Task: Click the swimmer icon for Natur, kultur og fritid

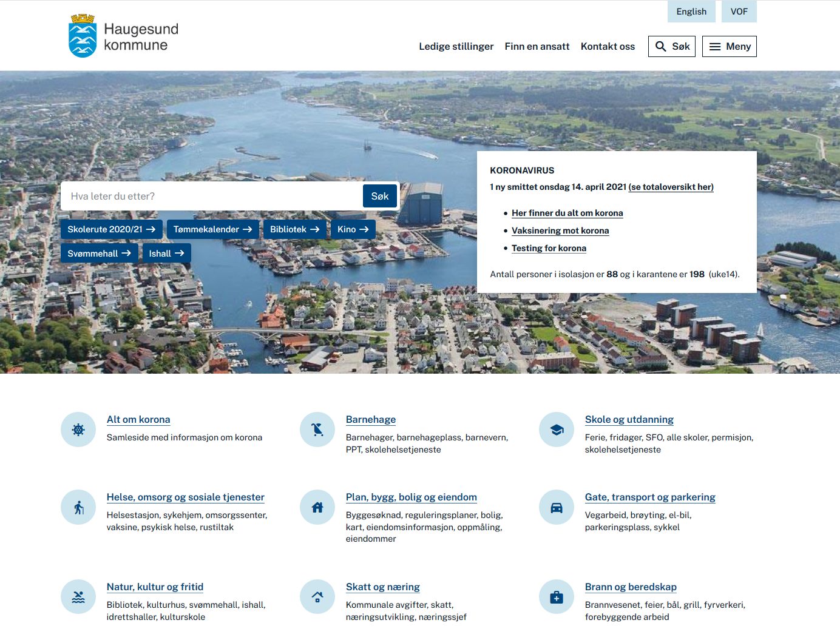Action: (x=78, y=597)
